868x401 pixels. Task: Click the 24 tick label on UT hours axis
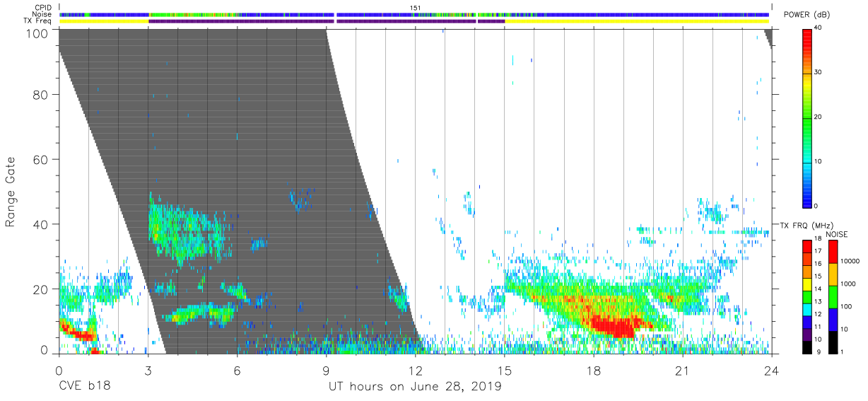click(772, 371)
